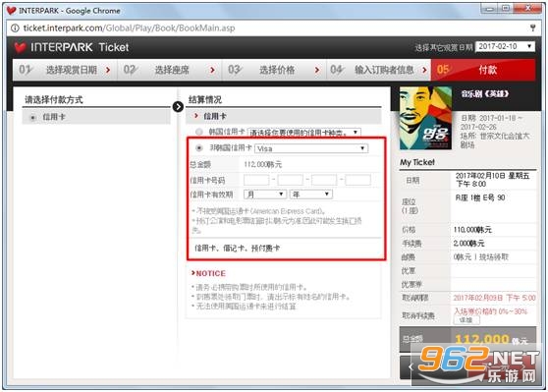Go to step 02 选择座席
This screenshot has width=548, height=392.
point(169,70)
